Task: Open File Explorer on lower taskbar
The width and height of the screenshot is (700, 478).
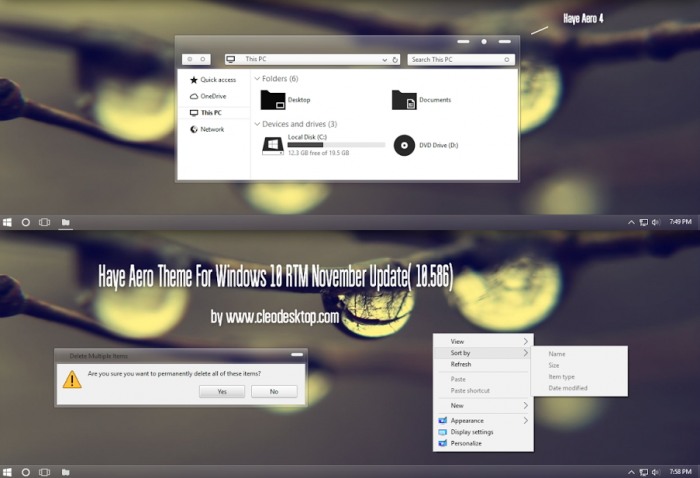Action: [66, 472]
